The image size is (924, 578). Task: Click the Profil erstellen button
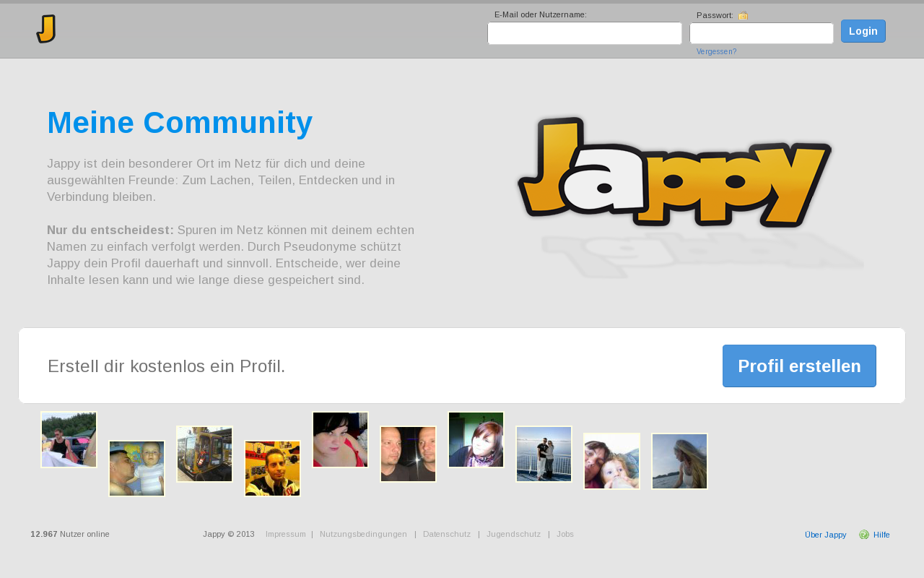(799, 366)
